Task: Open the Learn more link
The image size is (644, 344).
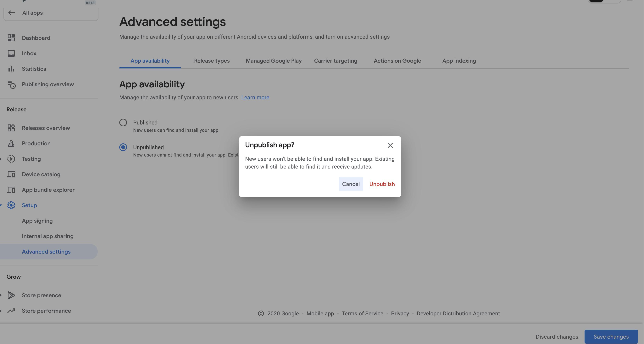Action: coord(255,97)
